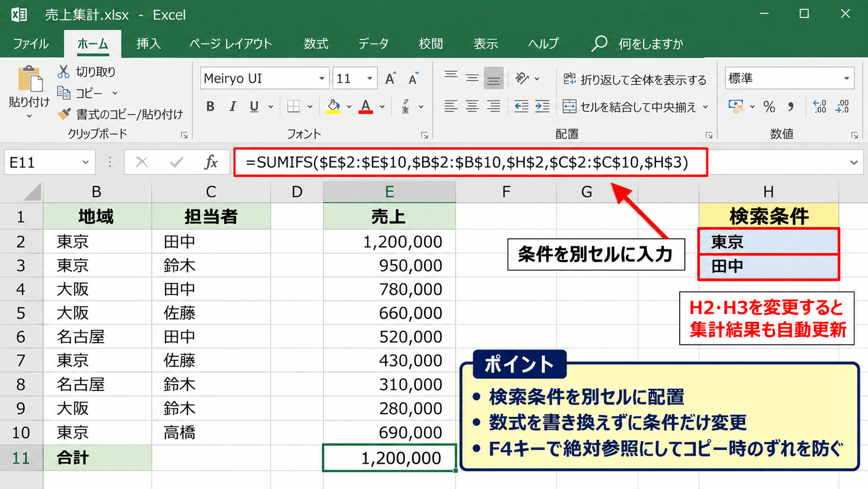868x489 pixels.
Task: Decrease decimal places
Action: (x=842, y=107)
